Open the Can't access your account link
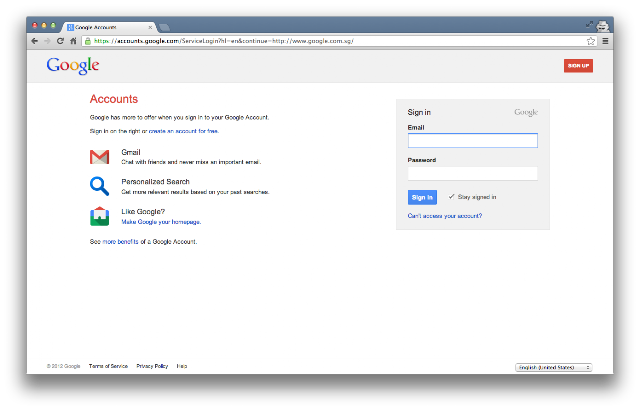Screen dimensions: 640x411 [445, 216]
